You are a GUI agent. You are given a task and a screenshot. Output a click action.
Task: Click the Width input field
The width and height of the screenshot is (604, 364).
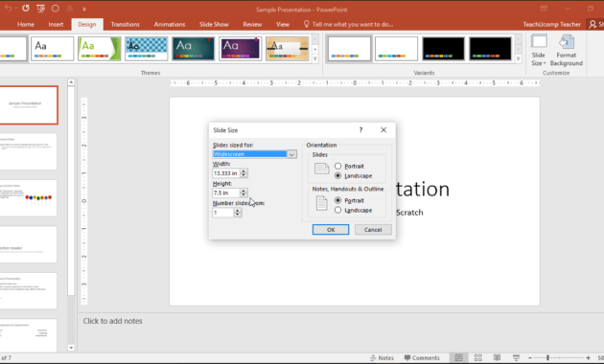(226, 173)
